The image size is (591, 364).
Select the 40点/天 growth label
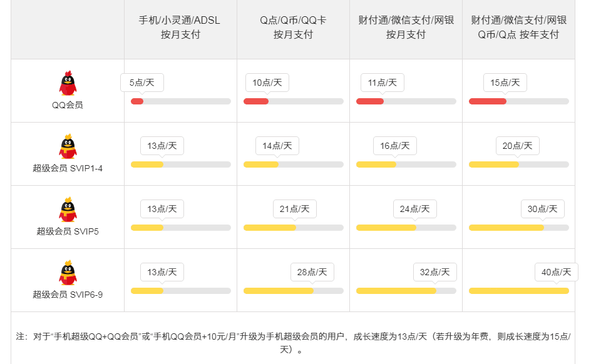click(x=557, y=272)
